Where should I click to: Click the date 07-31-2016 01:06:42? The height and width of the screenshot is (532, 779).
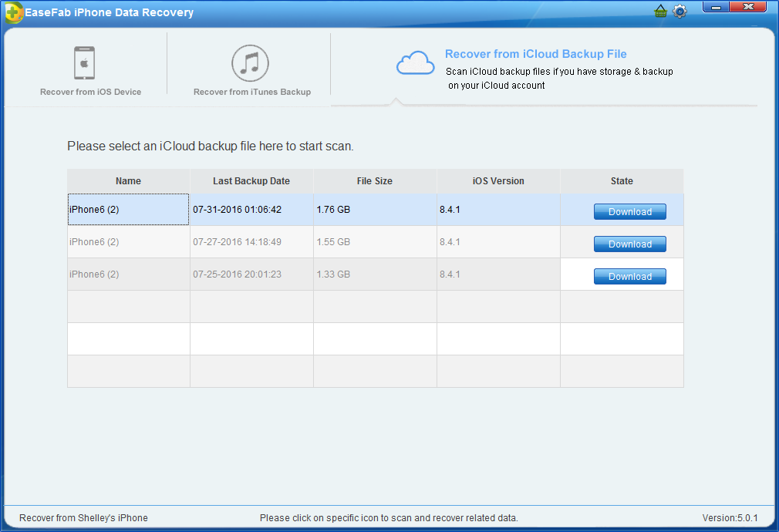click(x=237, y=210)
